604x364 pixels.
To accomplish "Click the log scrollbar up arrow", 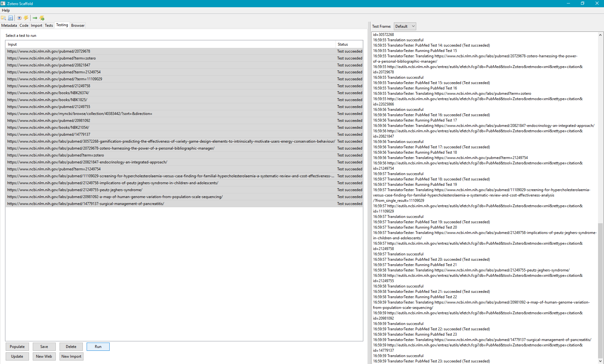I will click(x=601, y=35).
